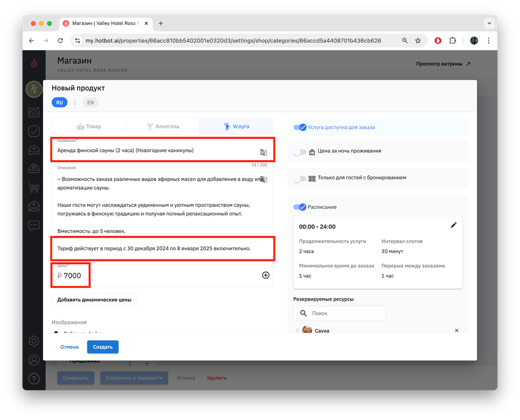The width and height of the screenshot is (520, 420).
Task: Open the browser extensions puzzle icon
Action: coord(452,41)
